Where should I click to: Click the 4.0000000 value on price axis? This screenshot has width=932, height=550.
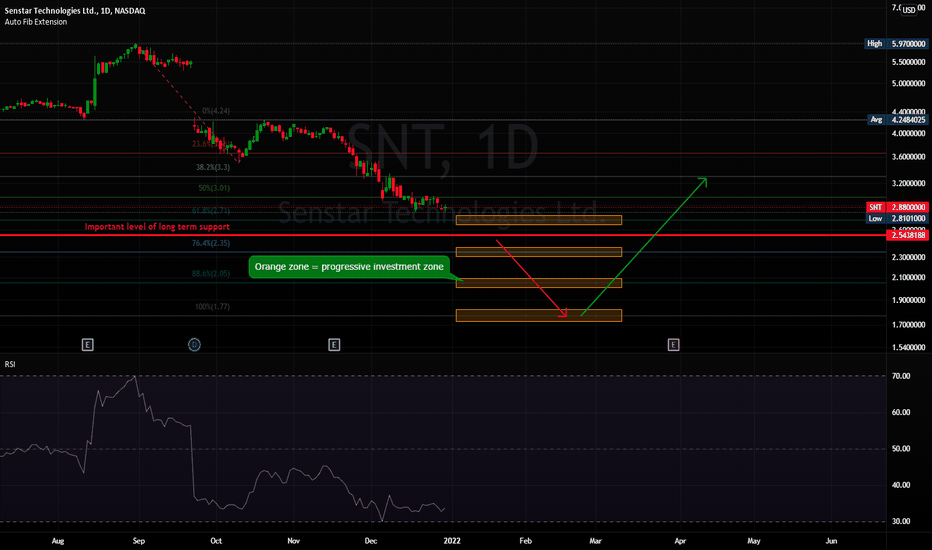(x=908, y=133)
